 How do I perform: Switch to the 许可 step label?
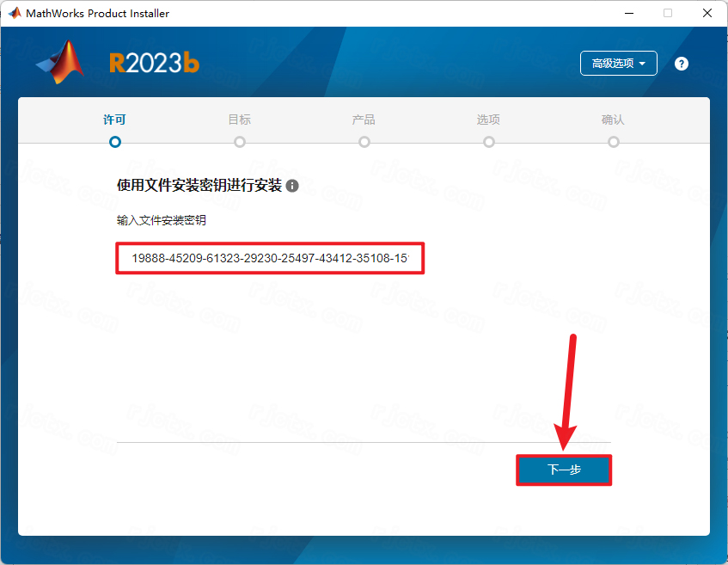[115, 120]
